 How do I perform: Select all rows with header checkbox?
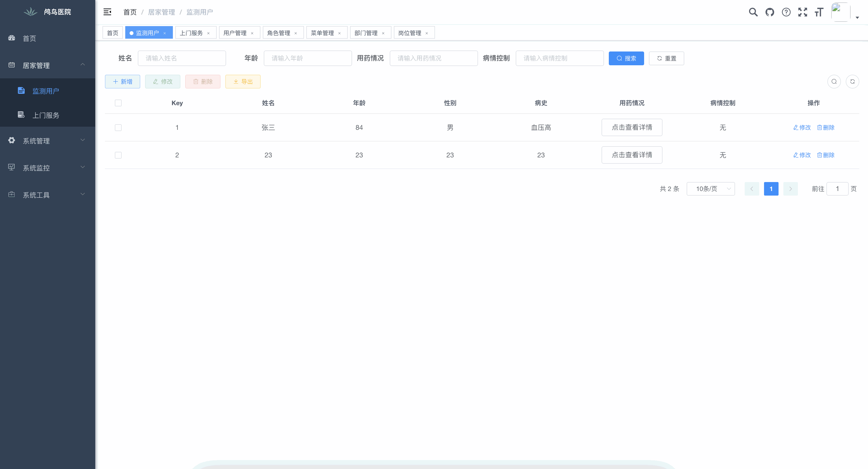coord(118,103)
